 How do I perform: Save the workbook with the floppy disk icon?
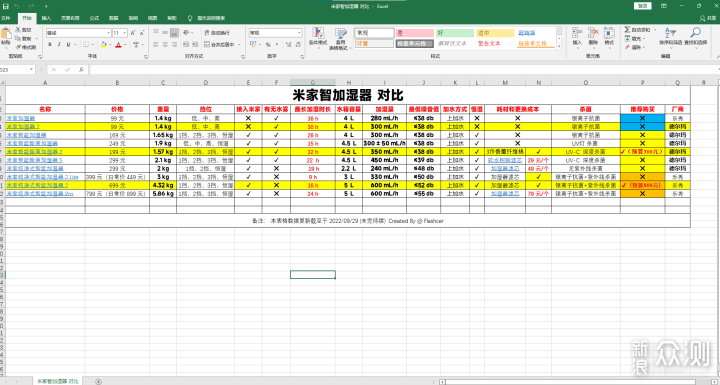[x=6, y=6]
